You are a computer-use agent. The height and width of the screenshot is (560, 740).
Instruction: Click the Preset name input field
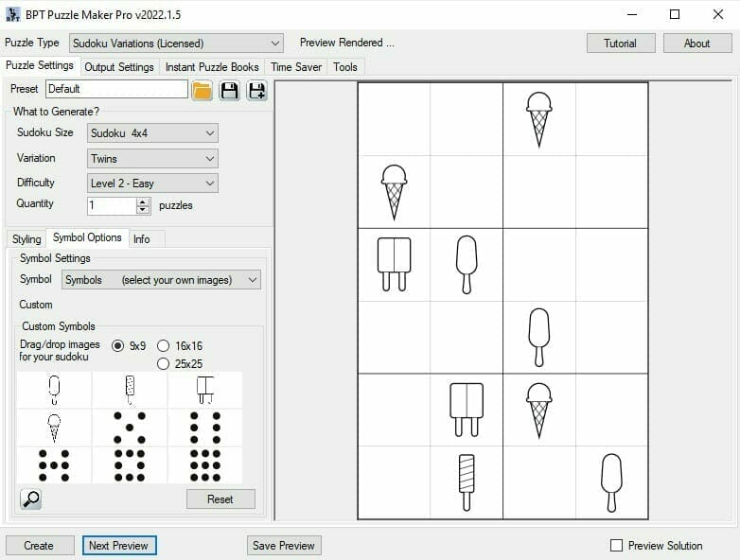pos(116,89)
